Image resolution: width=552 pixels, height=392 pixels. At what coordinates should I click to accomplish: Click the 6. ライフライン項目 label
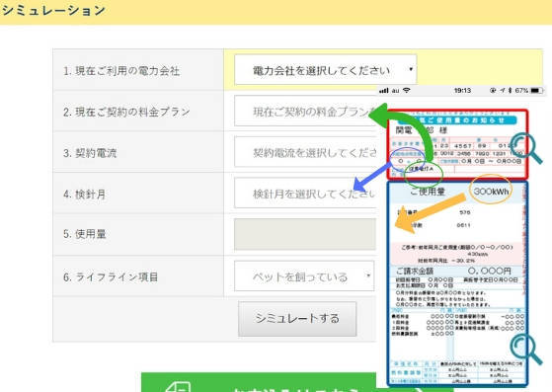111,277
